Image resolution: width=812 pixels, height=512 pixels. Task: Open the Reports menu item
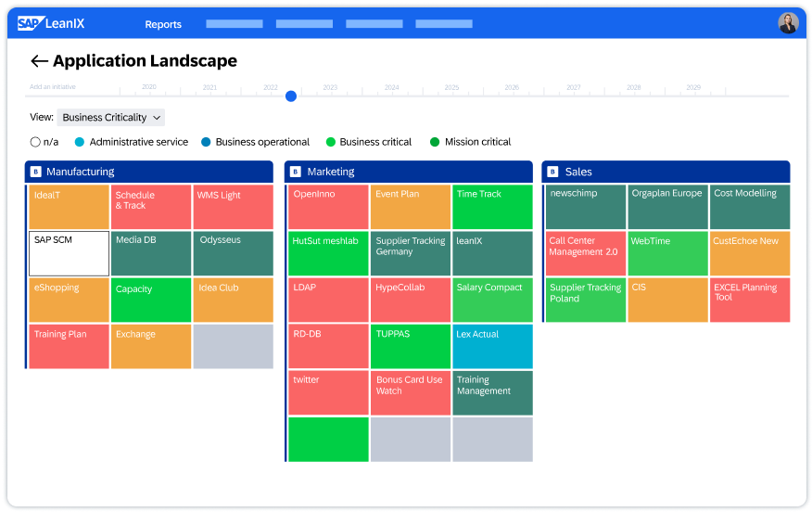pyautogui.click(x=163, y=24)
